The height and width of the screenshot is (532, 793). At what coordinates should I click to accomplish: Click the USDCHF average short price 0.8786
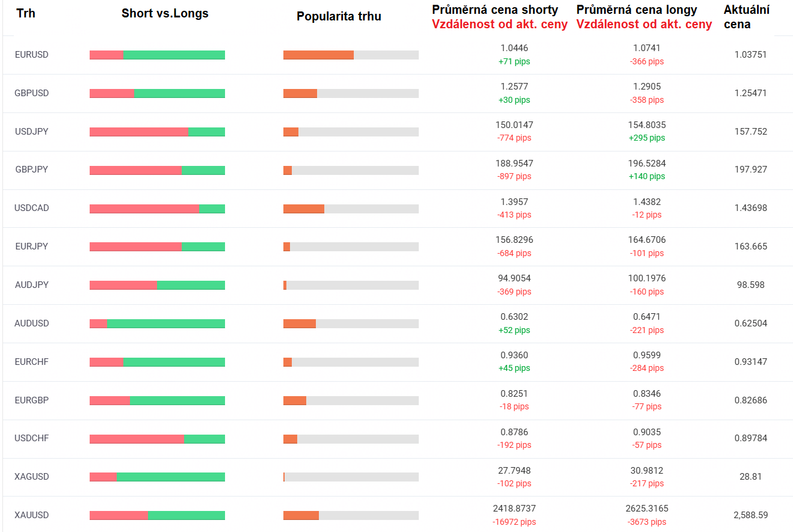pos(514,432)
